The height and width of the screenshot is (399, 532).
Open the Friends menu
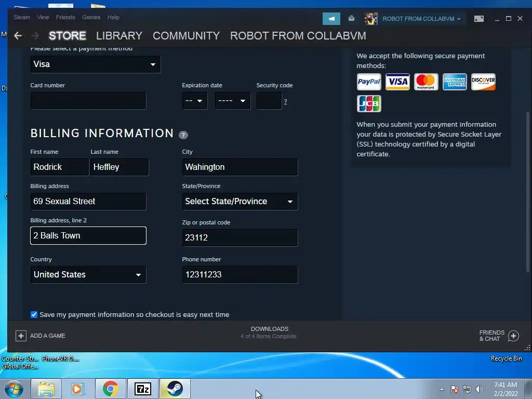click(x=65, y=17)
